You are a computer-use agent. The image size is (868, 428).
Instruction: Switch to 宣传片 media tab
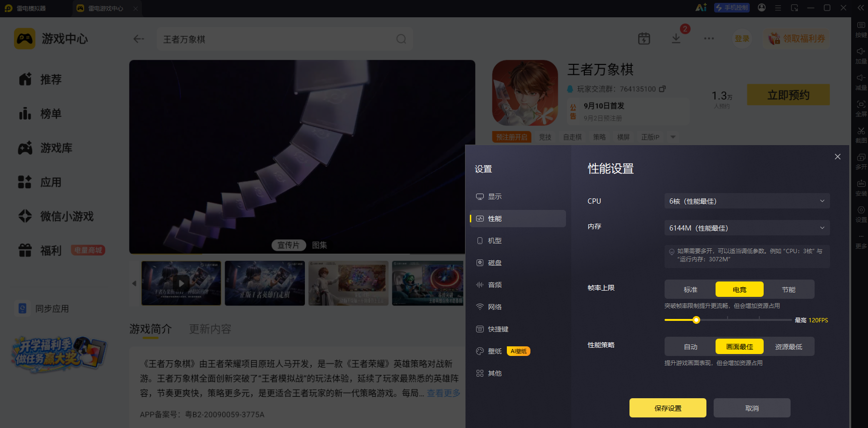coord(289,245)
